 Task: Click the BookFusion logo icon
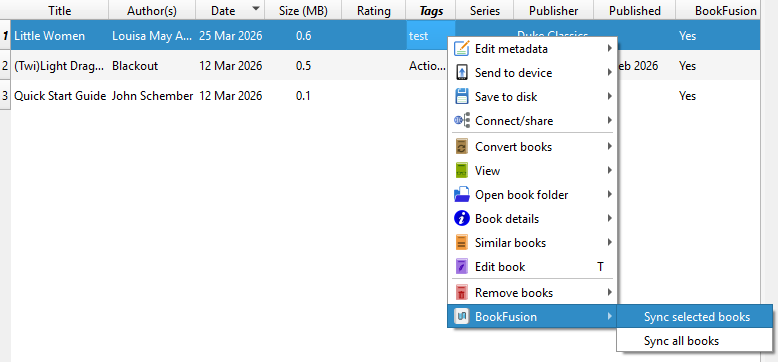[461, 316]
